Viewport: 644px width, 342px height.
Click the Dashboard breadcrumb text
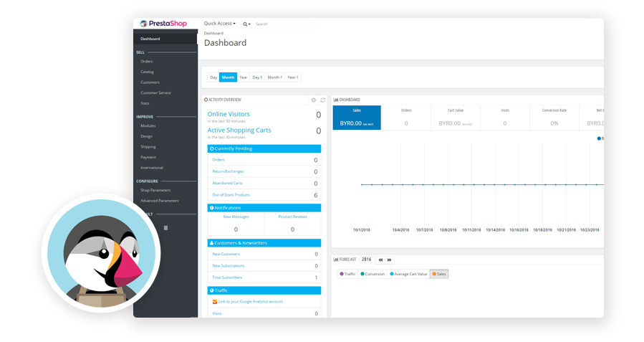213,33
